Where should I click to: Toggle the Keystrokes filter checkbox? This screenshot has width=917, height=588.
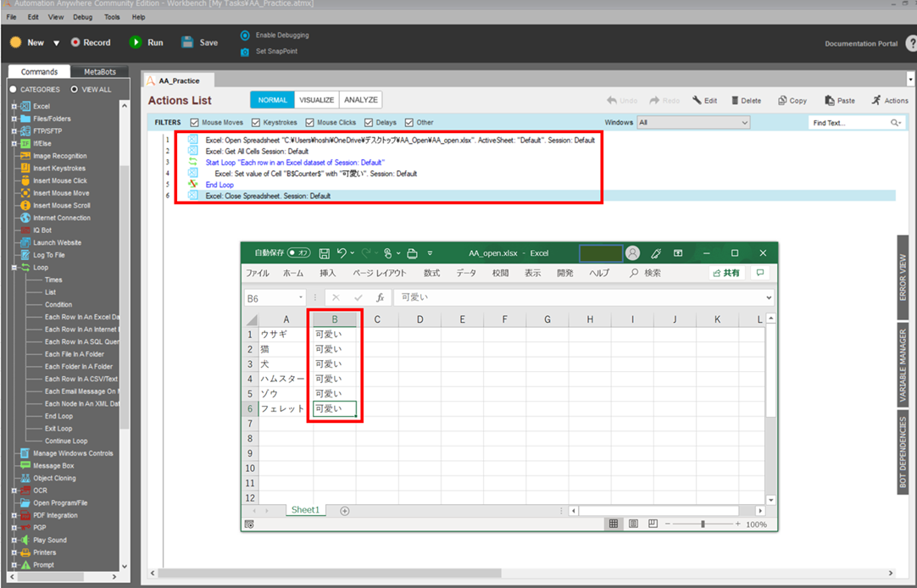click(x=256, y=123)
